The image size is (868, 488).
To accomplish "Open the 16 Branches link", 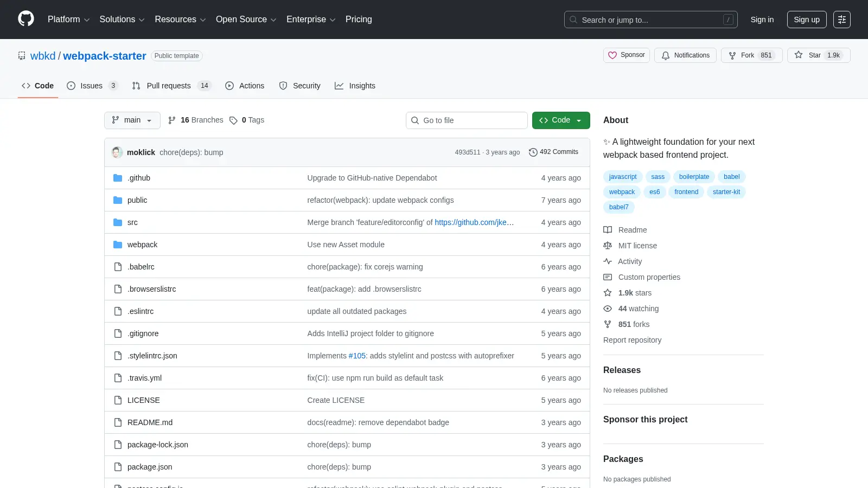I will pyautogui.click(x=196, y=120).
